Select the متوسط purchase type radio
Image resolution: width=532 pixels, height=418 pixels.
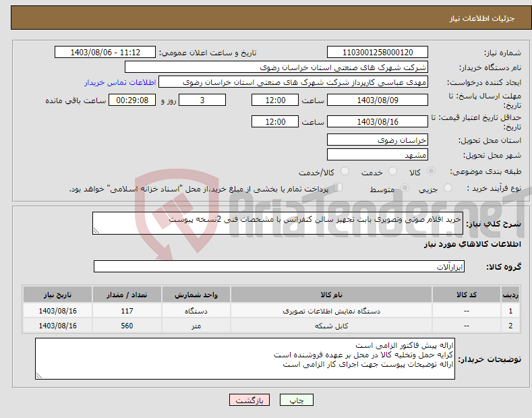tap(405, 187)
